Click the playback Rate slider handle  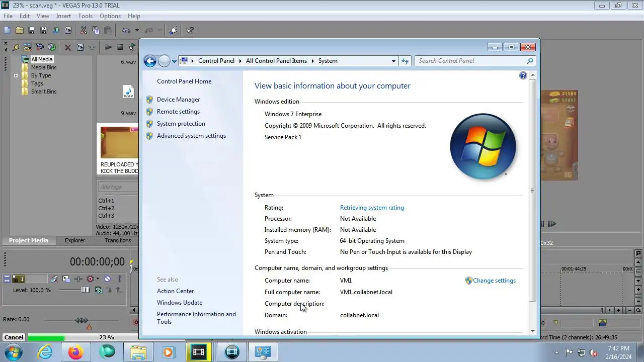coord(82,320)
